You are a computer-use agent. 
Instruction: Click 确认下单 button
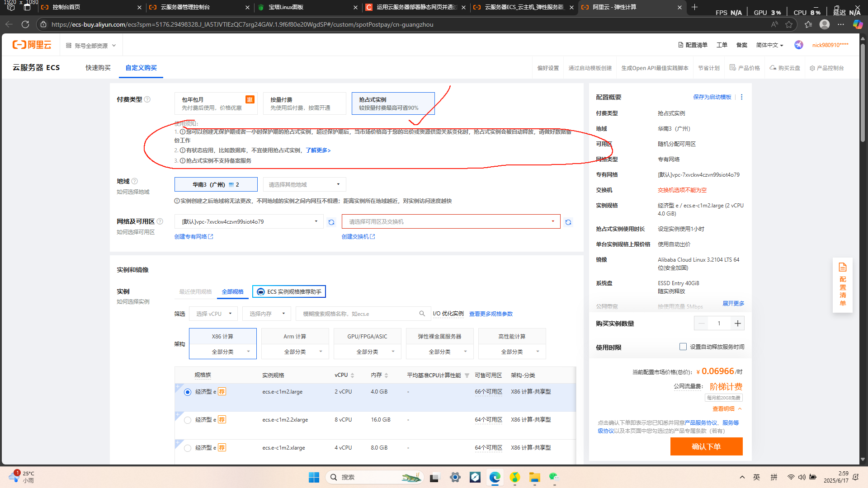(706, 446)
